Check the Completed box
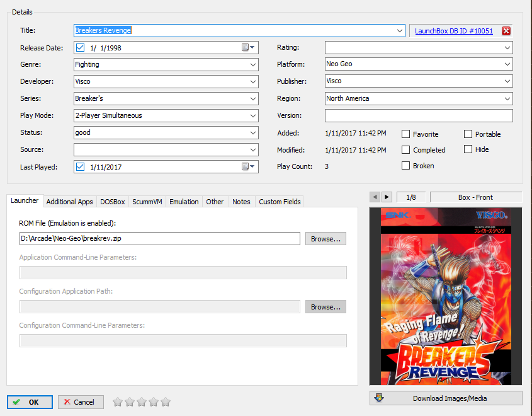532x416 pixels. point(405,149)
